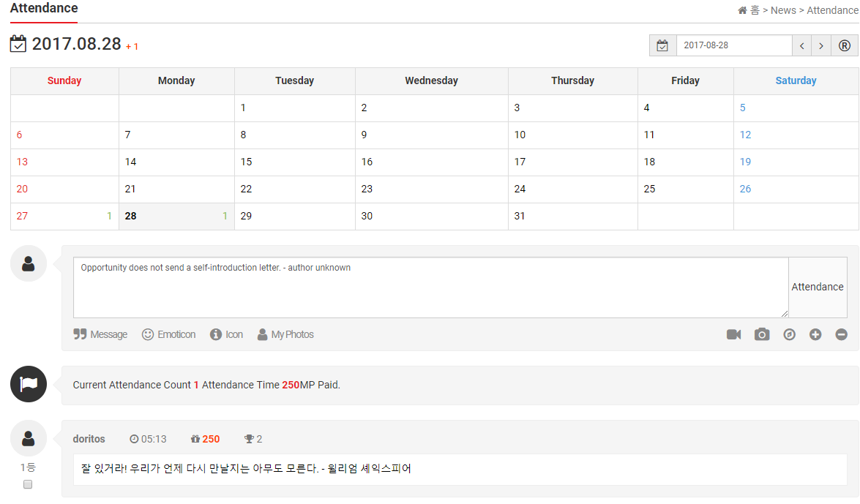Image resolution: width=860 pixels, height=504 pixels.
Task: Click the photo camera icon
Action: (762, 334)
